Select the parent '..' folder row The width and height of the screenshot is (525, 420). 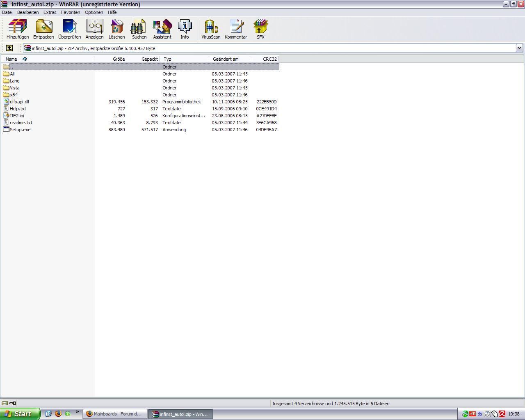(x=140, y=67)
